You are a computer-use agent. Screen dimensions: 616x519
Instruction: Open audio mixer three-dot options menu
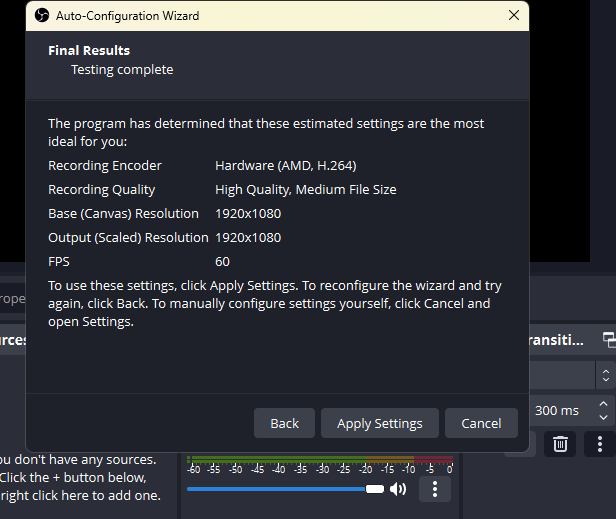[434, 489]
